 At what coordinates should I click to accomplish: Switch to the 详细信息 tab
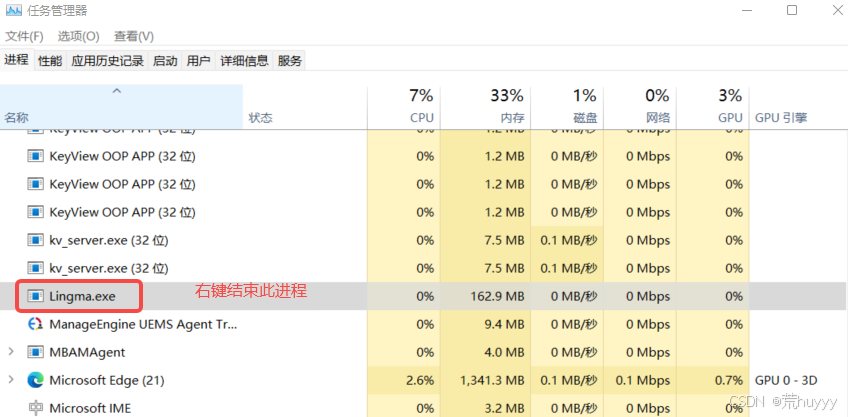click(x=244, y=61)
